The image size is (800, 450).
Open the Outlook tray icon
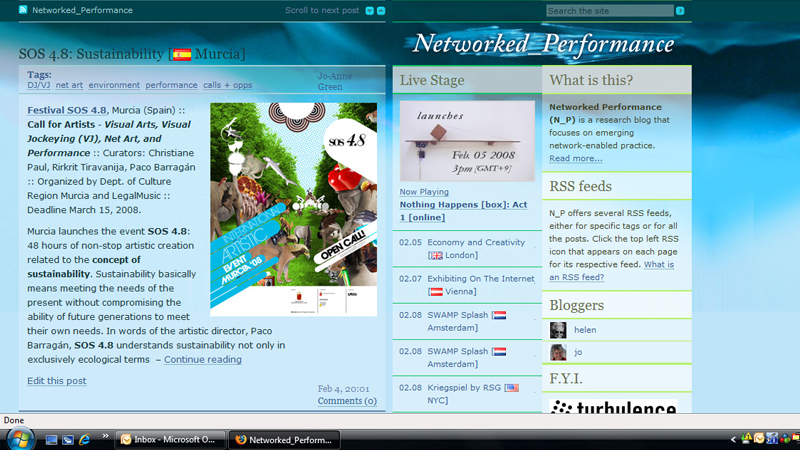759,438
